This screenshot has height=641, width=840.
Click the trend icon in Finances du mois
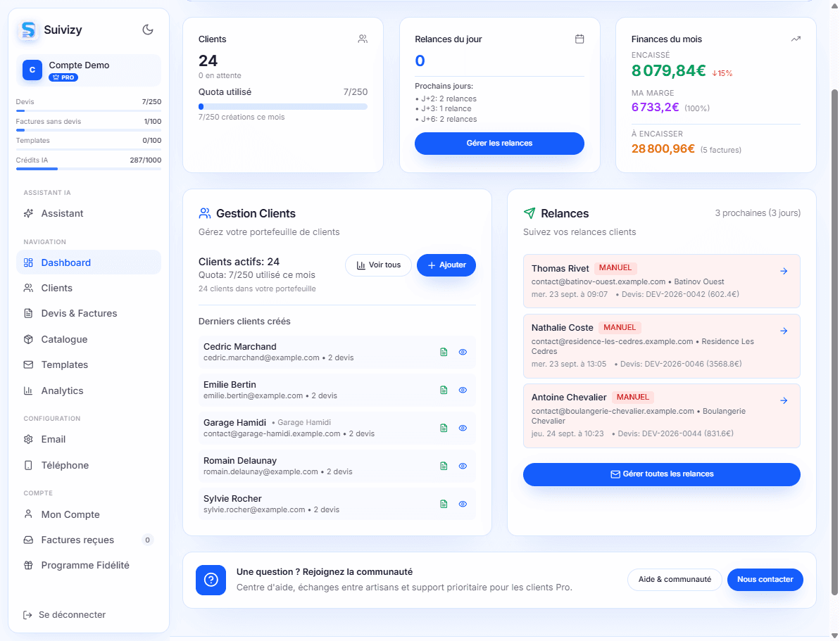pos(796,39)
